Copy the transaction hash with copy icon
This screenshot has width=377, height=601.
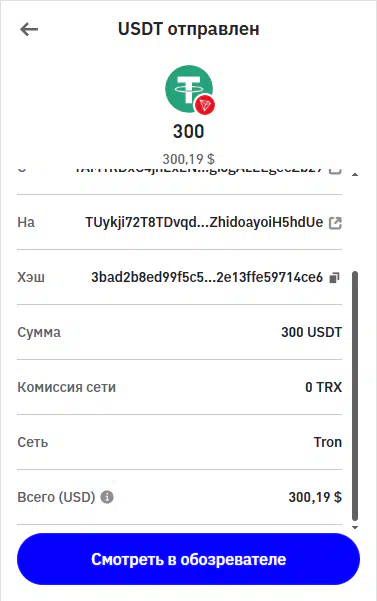point(334,278)
